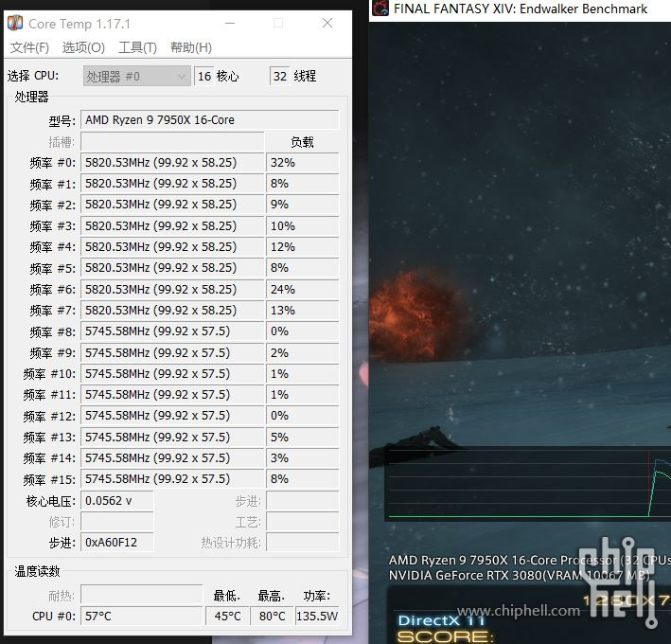Viewport: 671px width, 644px height.
Task: Click the 频率 #5 frequency value
Action: click(x=172, y=268)
